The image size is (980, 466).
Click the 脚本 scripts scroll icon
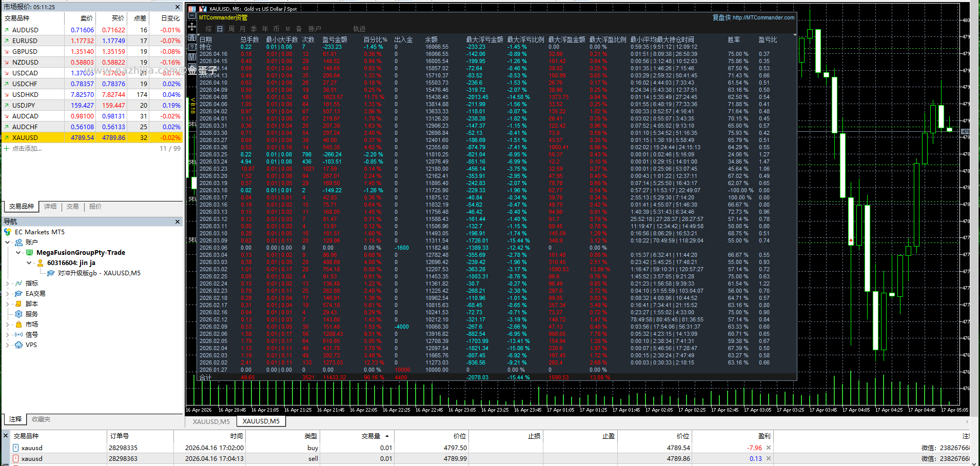click(19, 304)
